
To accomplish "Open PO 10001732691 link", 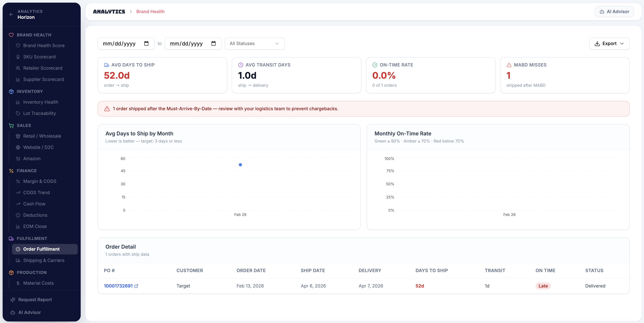I will click(118, 286).
